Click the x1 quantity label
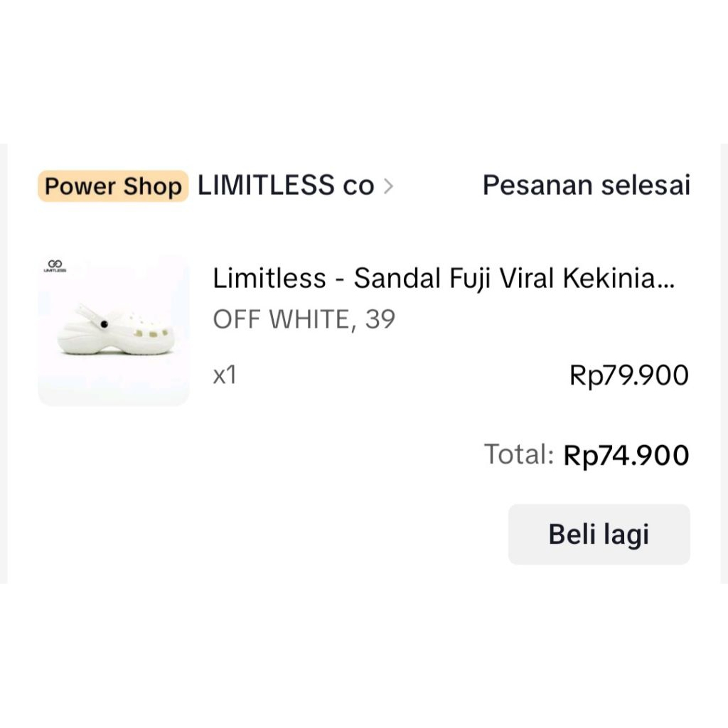 [x=225, y=375]
